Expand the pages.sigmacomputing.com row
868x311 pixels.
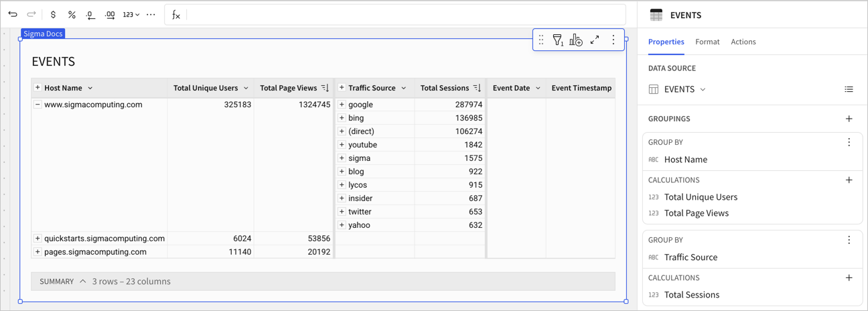click(38, 252)
